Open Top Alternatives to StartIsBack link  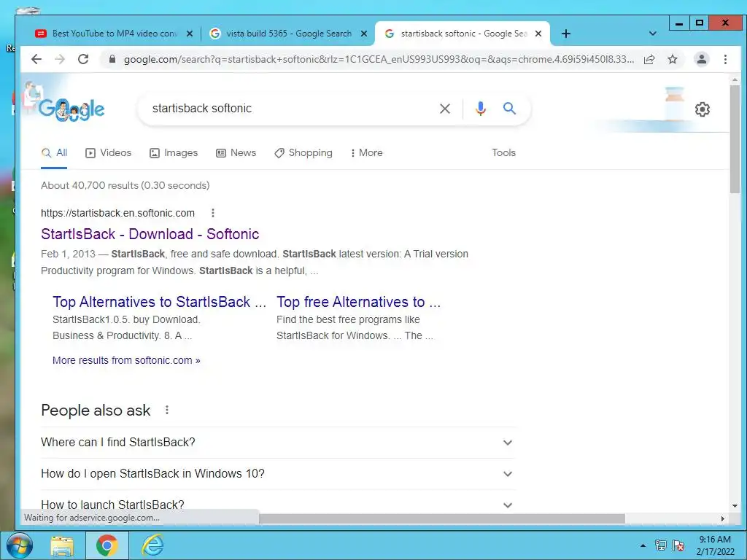(159, 302)
